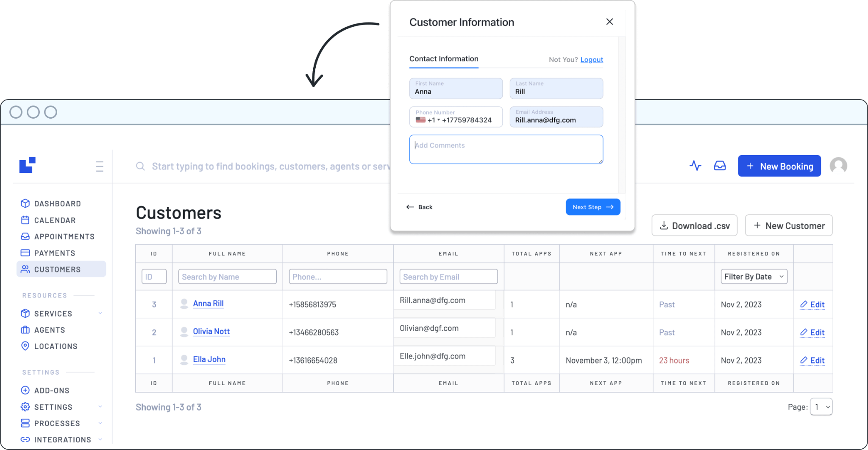This screenshot has width=868, height=450.
Task: Open the user avatar profile
Action: click(x=838, y=166)
